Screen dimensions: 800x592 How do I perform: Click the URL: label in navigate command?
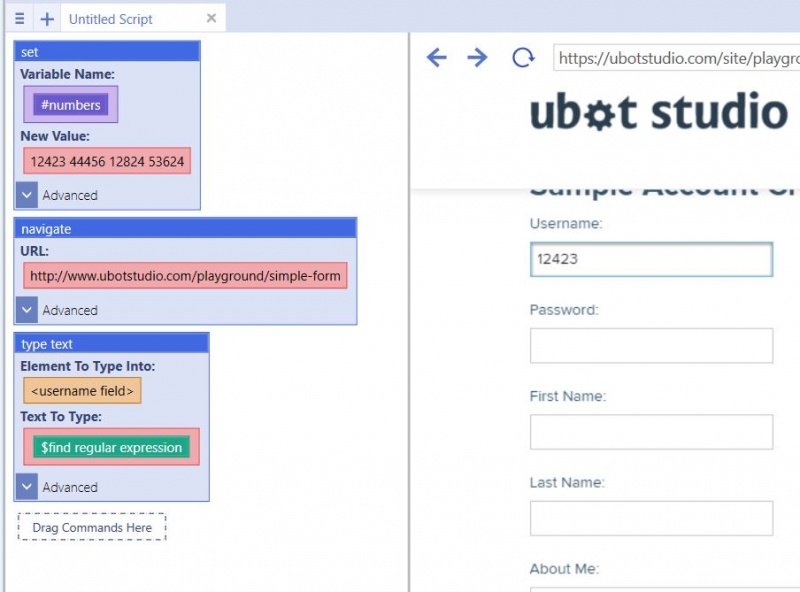pyautogui.click(x=35, y=251)
